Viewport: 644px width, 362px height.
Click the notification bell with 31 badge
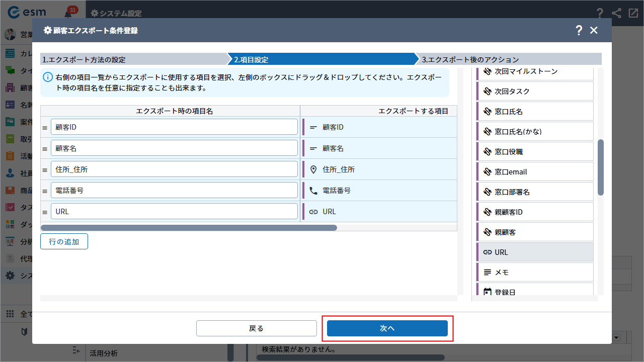(68, 14)
